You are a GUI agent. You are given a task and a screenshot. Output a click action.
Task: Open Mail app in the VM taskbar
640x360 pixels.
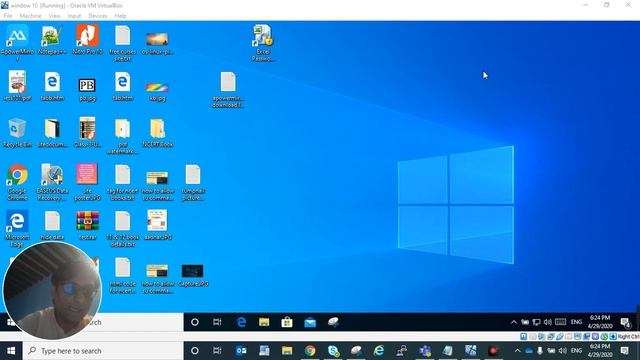pos(310,322)
